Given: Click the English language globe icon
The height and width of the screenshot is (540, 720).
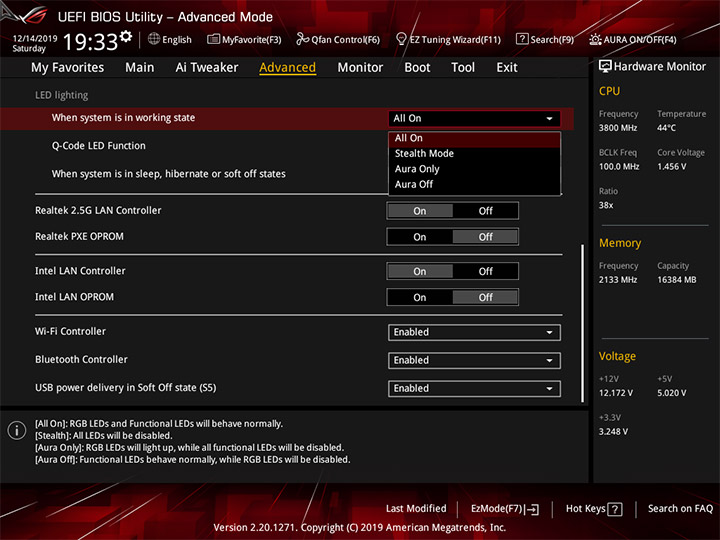Looking at the screenshot, I should (x=154, y=39).
